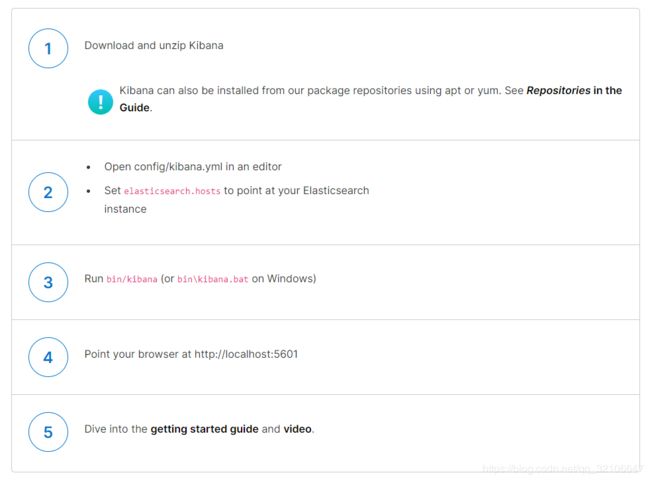650x481 pixels.
Task: Click the word 'instance' in step 2
Action: pyautogui.click(x=125, y=209)
